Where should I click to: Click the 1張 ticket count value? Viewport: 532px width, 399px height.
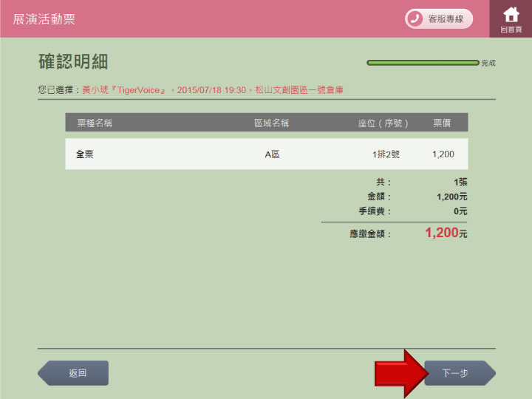(x=460, y=182)
